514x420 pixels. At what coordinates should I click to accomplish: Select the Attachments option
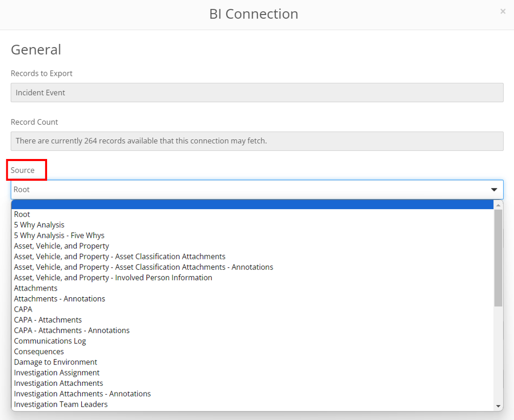click(x=35, y=288)
